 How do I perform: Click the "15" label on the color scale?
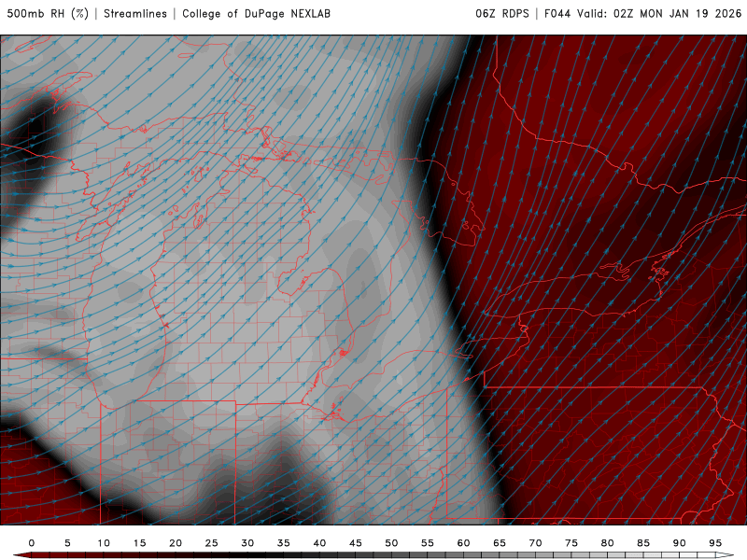pyautogui.click(x=139, y=543)
